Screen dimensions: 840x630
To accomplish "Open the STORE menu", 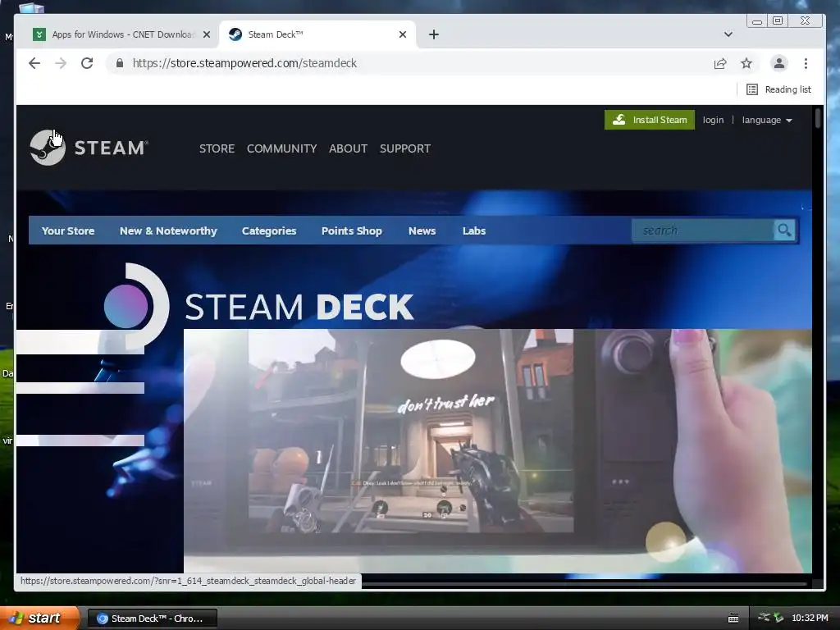I will click(217, 148).
